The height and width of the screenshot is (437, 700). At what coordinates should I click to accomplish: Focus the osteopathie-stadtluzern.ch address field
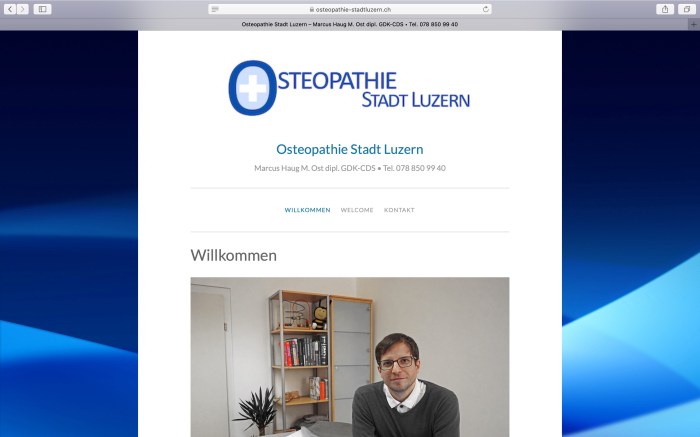click(x=350, y=9)
